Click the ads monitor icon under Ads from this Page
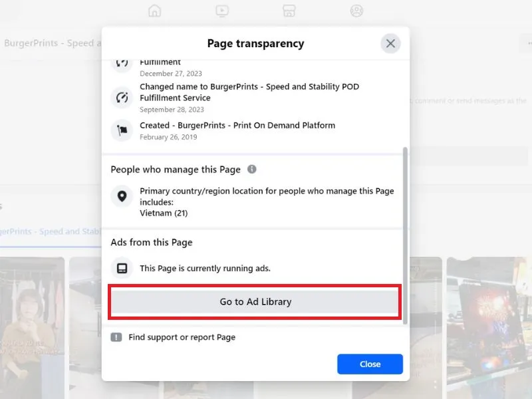 tap(122, 268)
